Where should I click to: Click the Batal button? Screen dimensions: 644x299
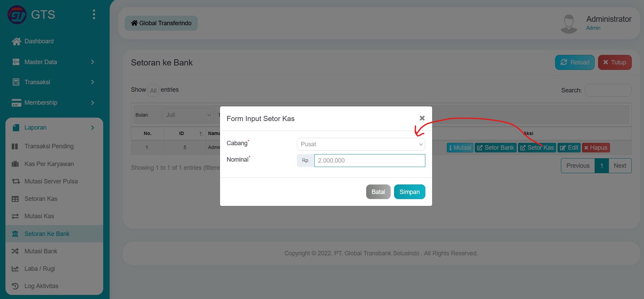pos(378,192)
